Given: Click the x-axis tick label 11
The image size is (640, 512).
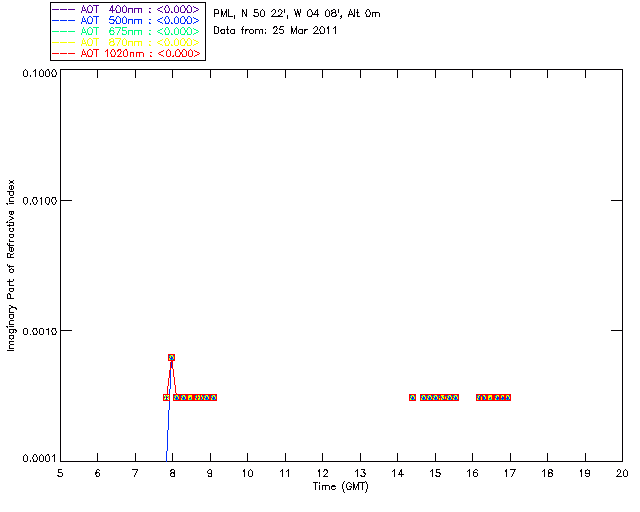Looking at the screenshot, I should 285,473.
